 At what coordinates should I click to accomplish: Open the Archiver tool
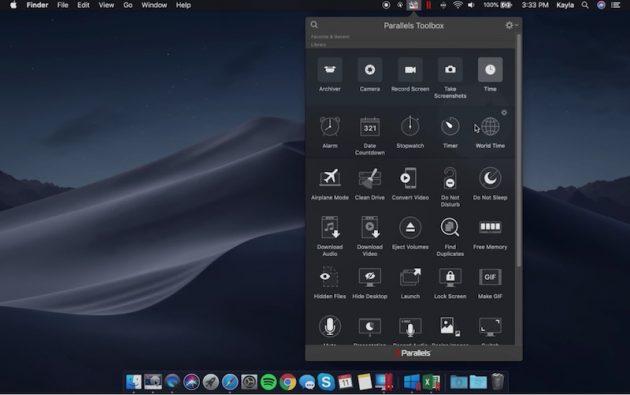point(329,75)
